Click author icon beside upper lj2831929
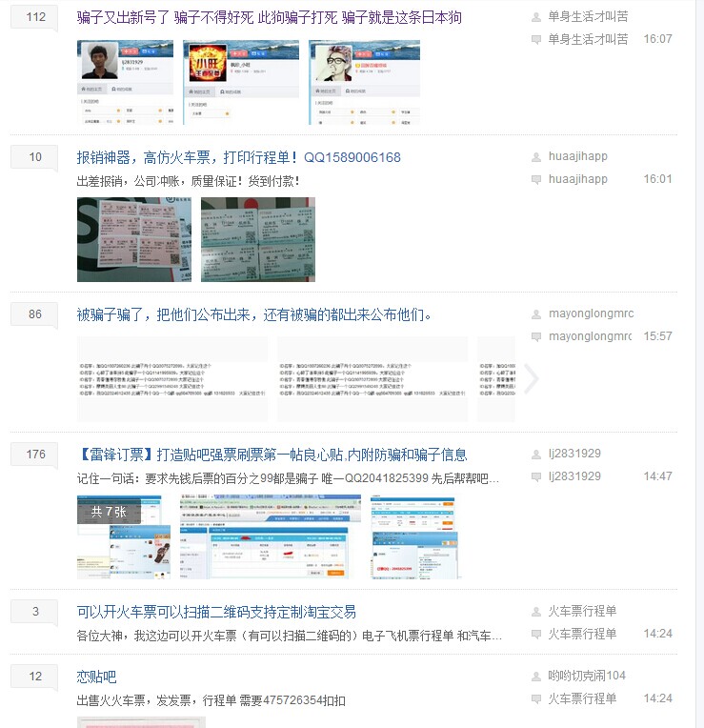The image size is (704, 728). 536,455
